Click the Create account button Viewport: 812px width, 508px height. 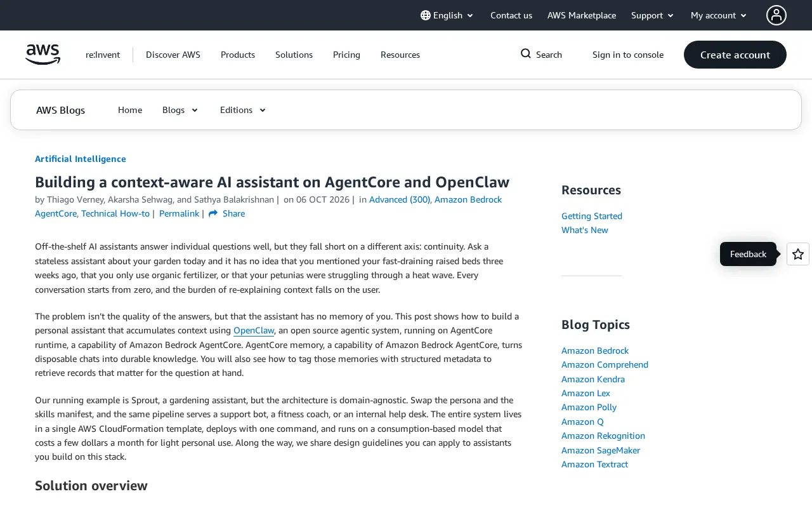tap(735, 55)
